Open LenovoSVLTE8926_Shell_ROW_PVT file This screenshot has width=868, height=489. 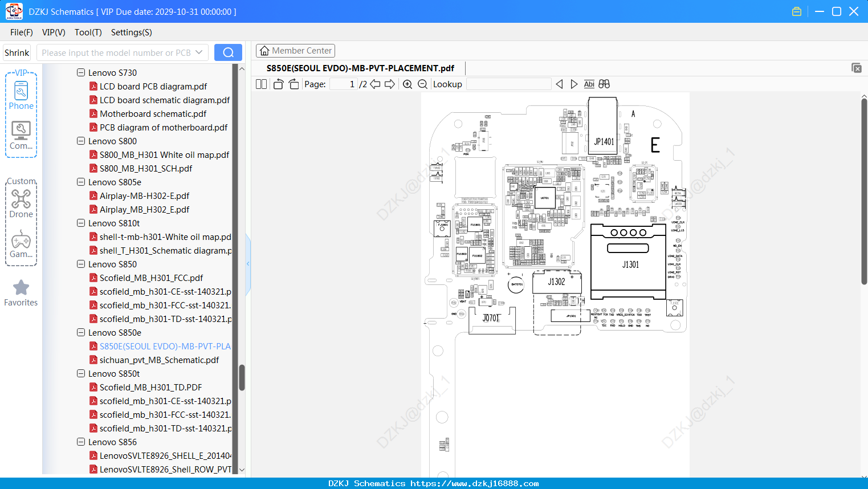pyautogui.click(x=165, y=470)
